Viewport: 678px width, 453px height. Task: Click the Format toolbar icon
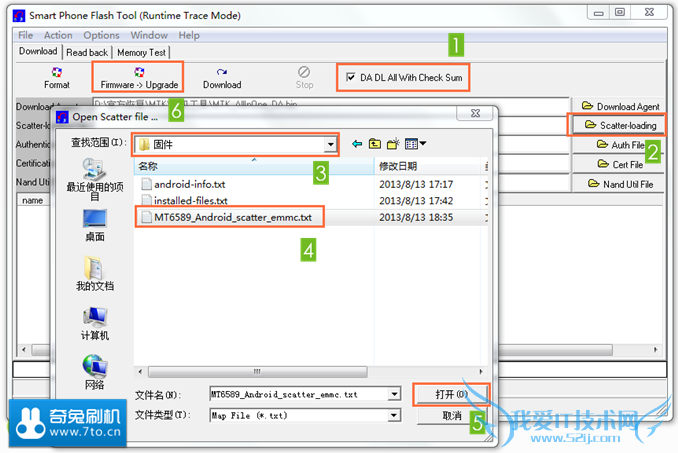click(57, 78)
